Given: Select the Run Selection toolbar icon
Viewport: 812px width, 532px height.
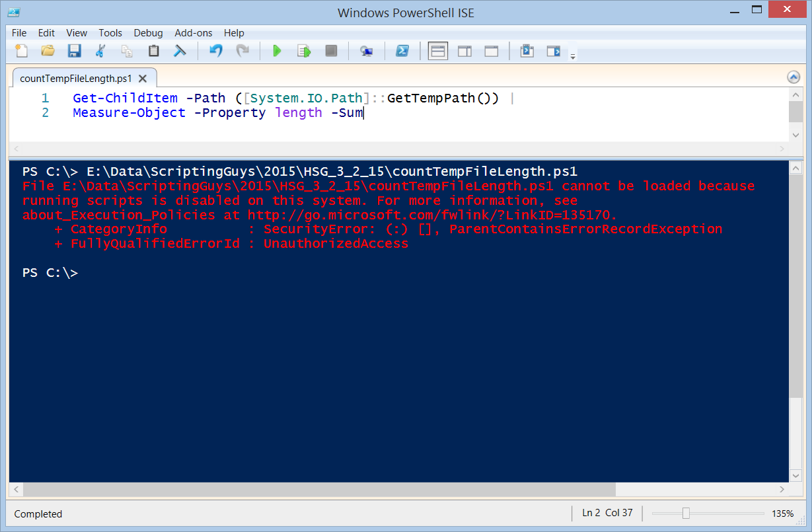Looking at the screenshot, I should [x=303, y=50].
